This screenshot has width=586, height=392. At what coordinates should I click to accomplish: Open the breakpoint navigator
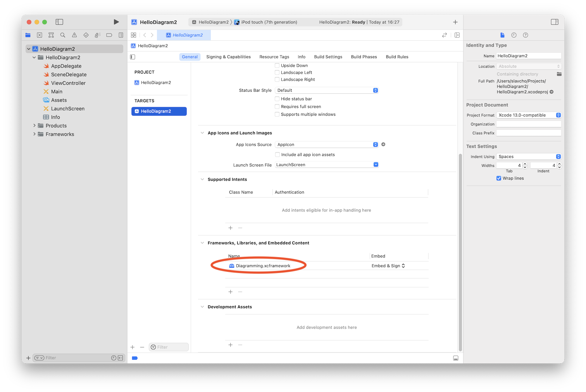click(x=109, y=35)
